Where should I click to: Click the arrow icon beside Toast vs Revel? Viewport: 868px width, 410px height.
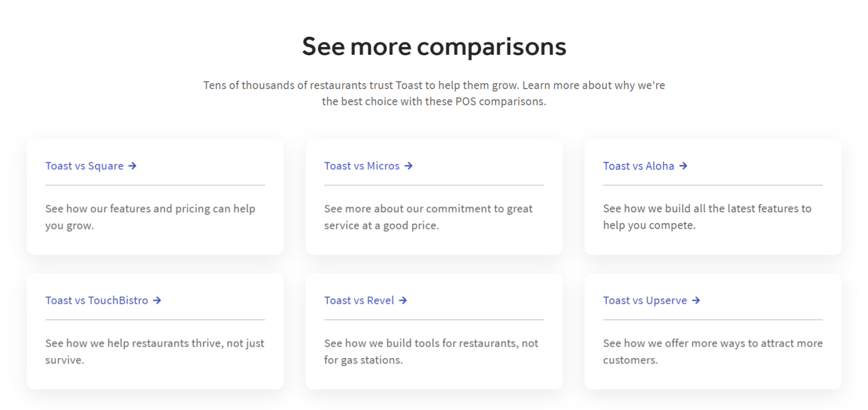click(403, 300)
